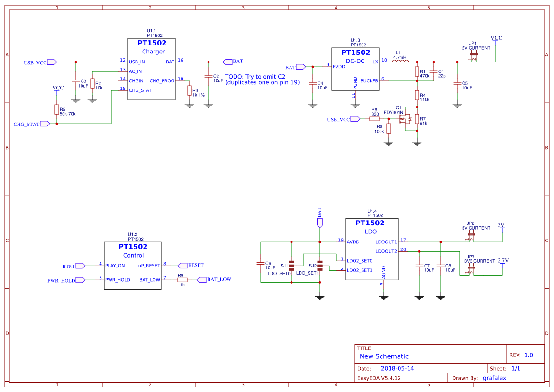Click capacitor C4 10uF

pyautogui.click(x=313, y=84)
